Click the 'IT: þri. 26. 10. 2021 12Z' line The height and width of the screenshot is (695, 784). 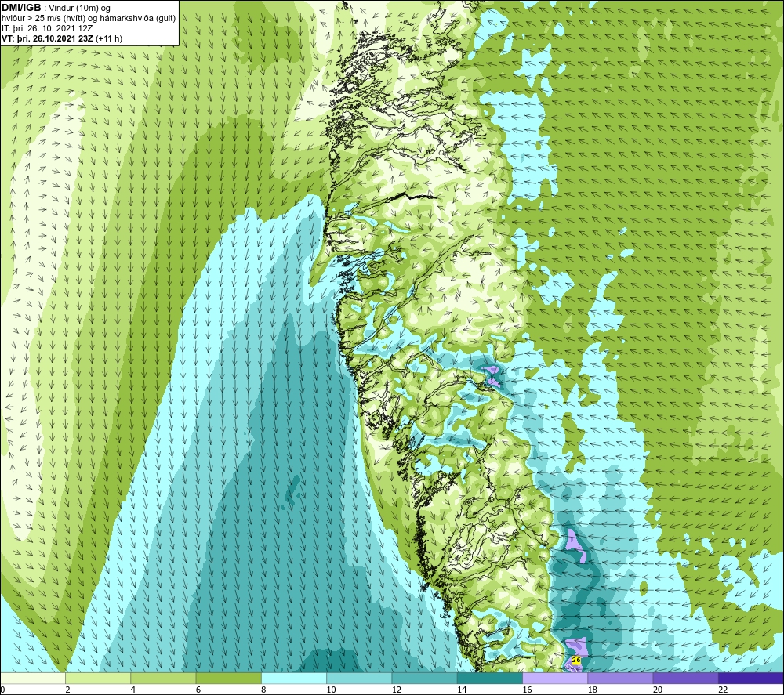pyautogui.click(x=47, y=28)
